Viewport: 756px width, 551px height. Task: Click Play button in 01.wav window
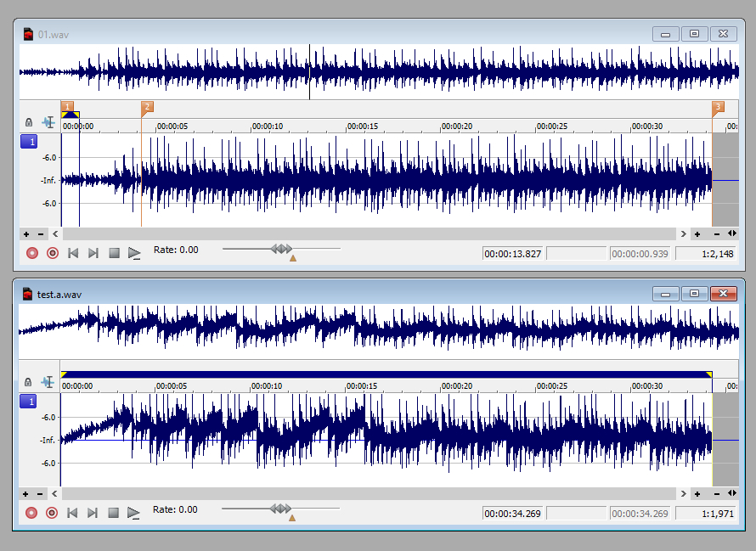(x=134, y=252)
